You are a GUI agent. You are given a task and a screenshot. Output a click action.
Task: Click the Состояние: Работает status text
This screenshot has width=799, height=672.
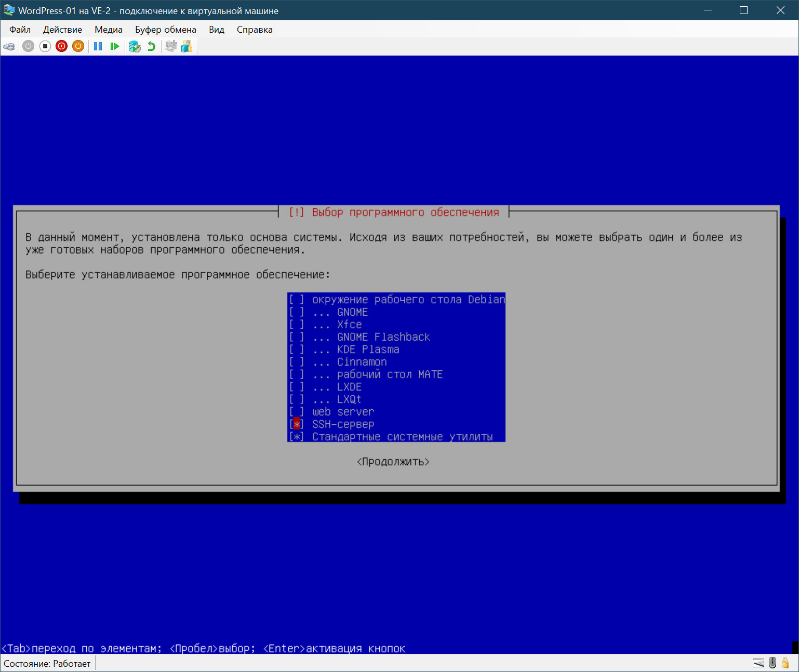[x=47, y=663]
